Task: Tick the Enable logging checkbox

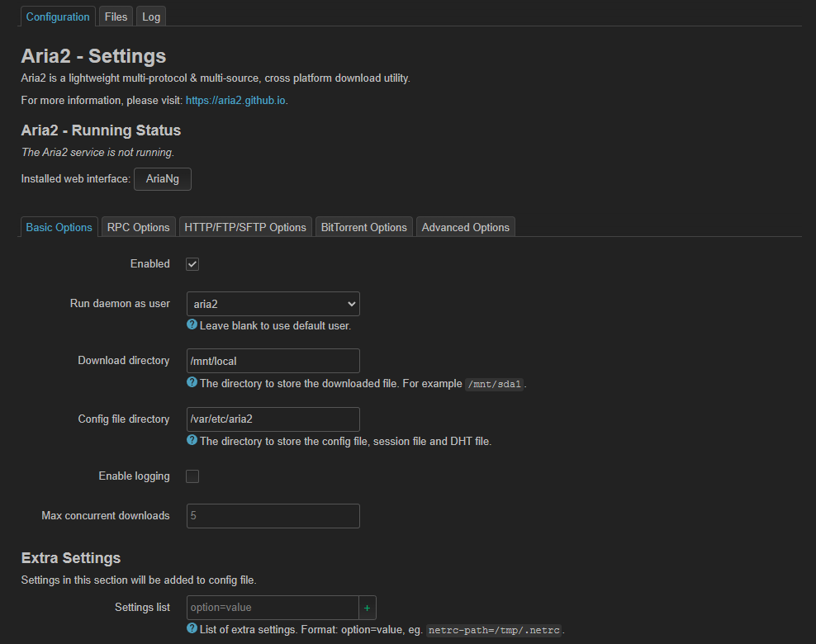Action: click(192, 476)
